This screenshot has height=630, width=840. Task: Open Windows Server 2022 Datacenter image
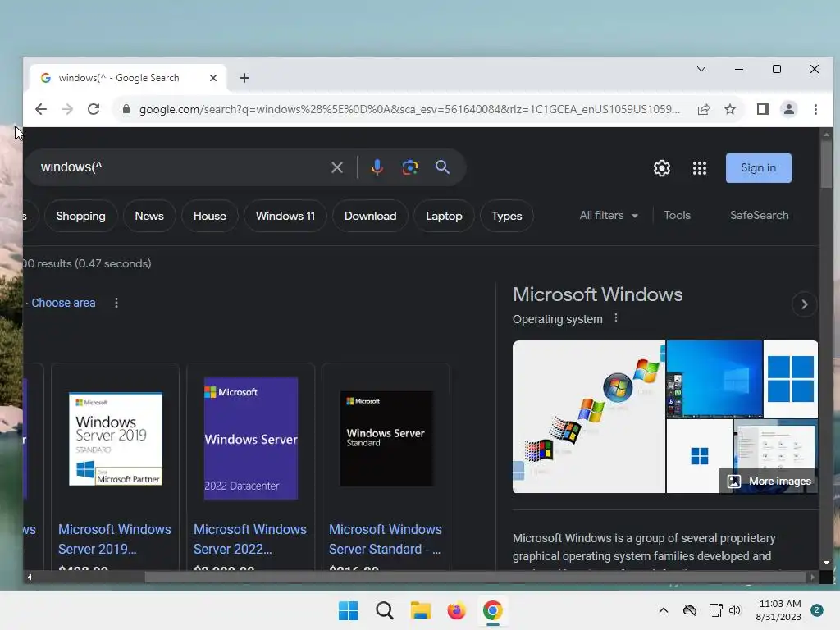(251, 438)
